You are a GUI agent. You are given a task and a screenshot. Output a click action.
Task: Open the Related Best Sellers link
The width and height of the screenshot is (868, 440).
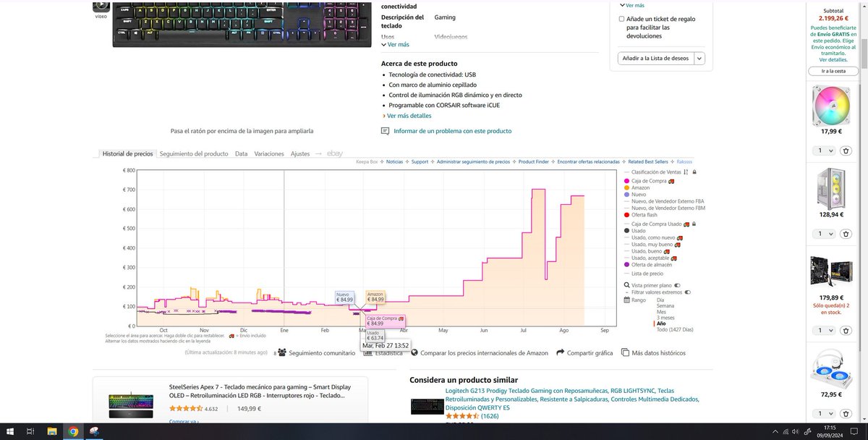coord(648,161)
